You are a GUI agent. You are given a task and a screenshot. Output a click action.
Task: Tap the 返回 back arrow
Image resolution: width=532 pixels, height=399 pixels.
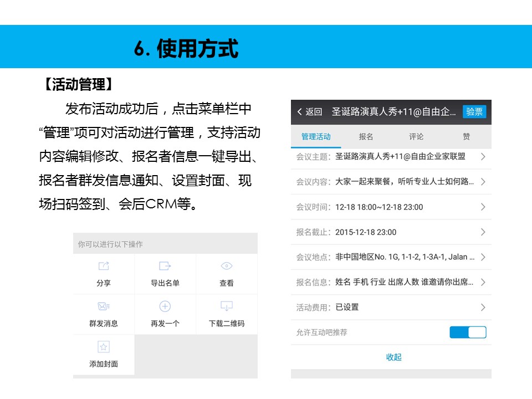coord(300,112)
